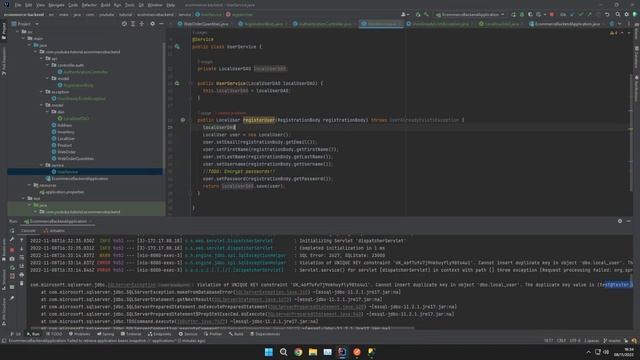This screenshot has height=360, width=640.
Task: Click scroll up arrow in console toolbar
Action: click(22, 240)
